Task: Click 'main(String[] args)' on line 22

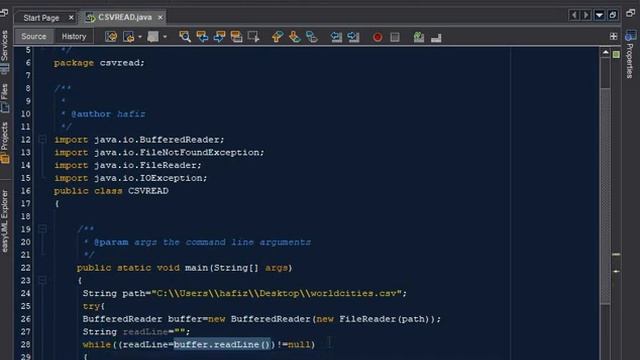Action: (x=238, y=268)
